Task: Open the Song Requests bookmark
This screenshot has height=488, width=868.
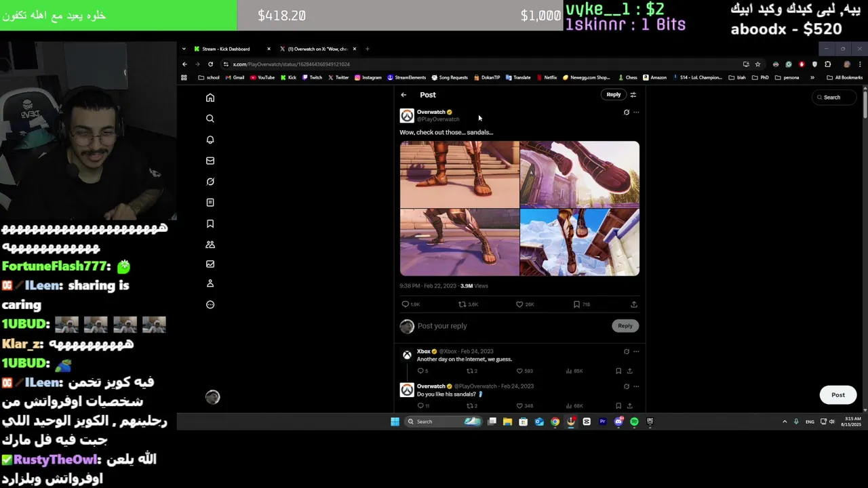Action: click(x=450, y=78)
